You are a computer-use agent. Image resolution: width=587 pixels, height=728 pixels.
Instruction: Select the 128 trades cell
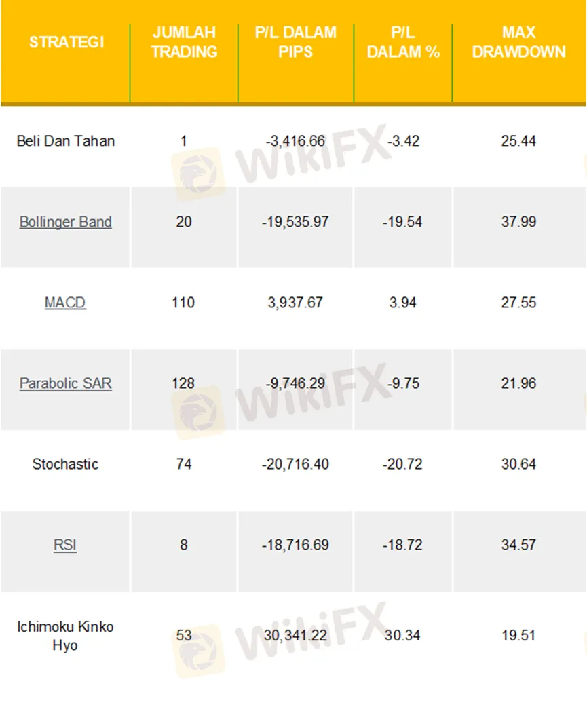[183, 383]
